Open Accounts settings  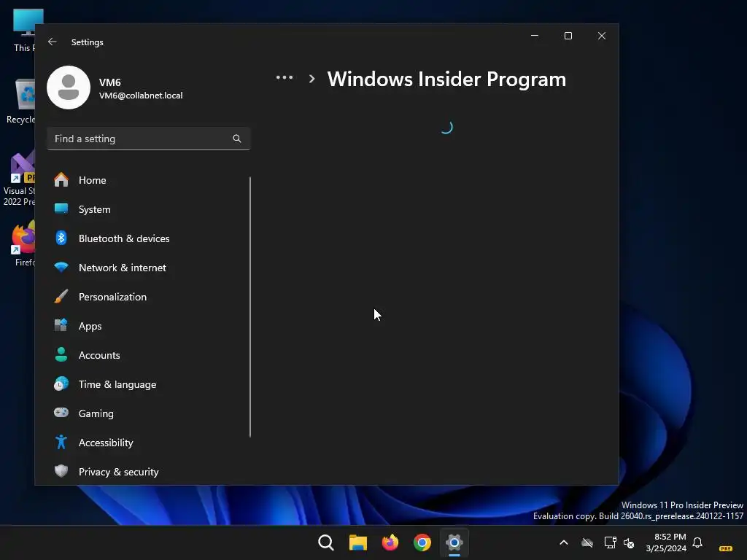pos(149,355)
